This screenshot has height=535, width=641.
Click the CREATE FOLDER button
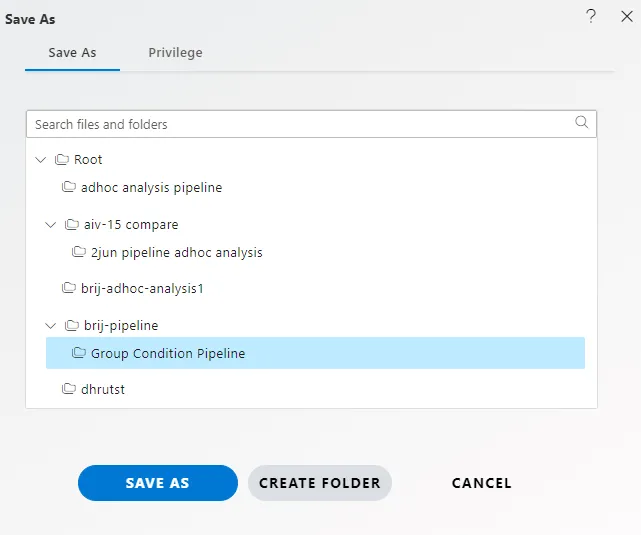(x=320, y=483)
